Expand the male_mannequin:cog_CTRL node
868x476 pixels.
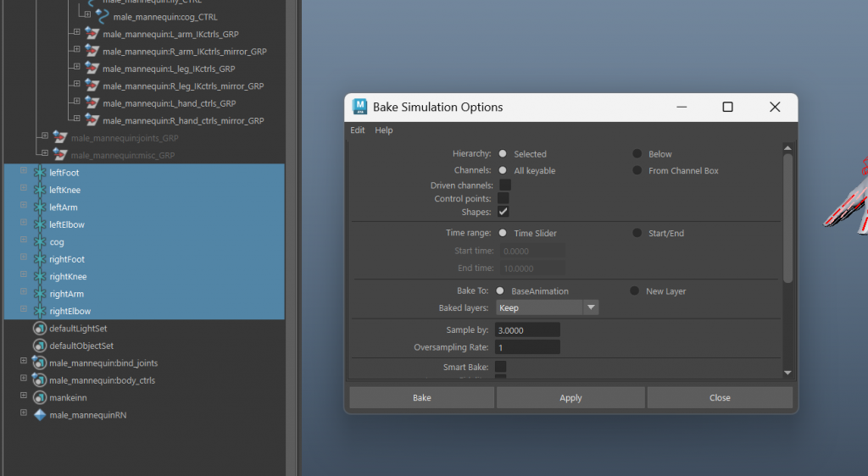tap(87, 14)
